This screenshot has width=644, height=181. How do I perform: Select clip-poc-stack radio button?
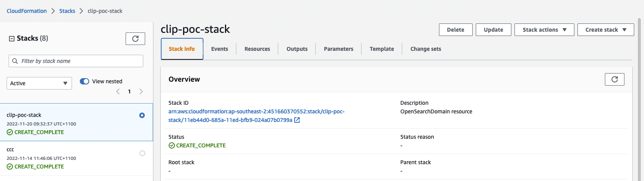click(x=142, y=115)
